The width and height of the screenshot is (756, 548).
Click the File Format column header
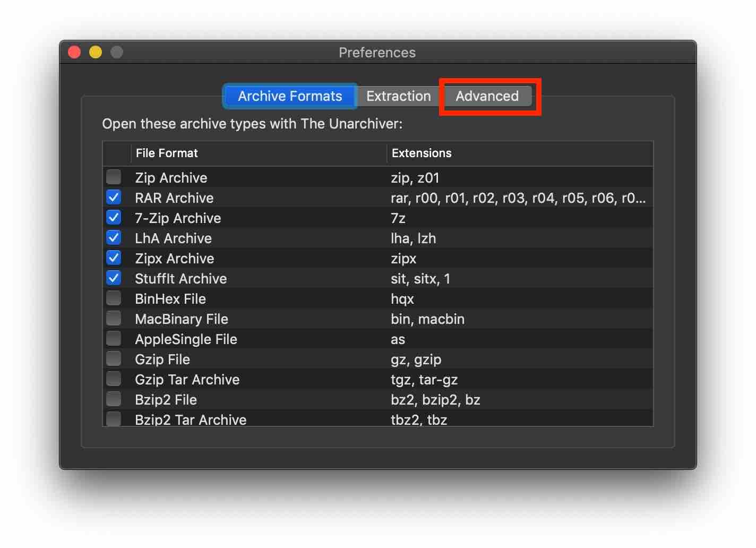point(259,153)
